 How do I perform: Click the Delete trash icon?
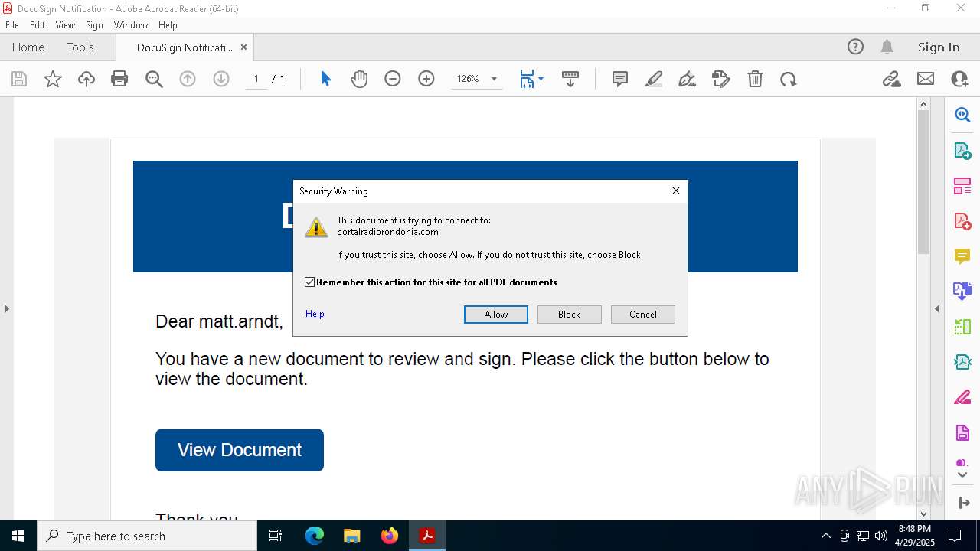tap(755, 79)
